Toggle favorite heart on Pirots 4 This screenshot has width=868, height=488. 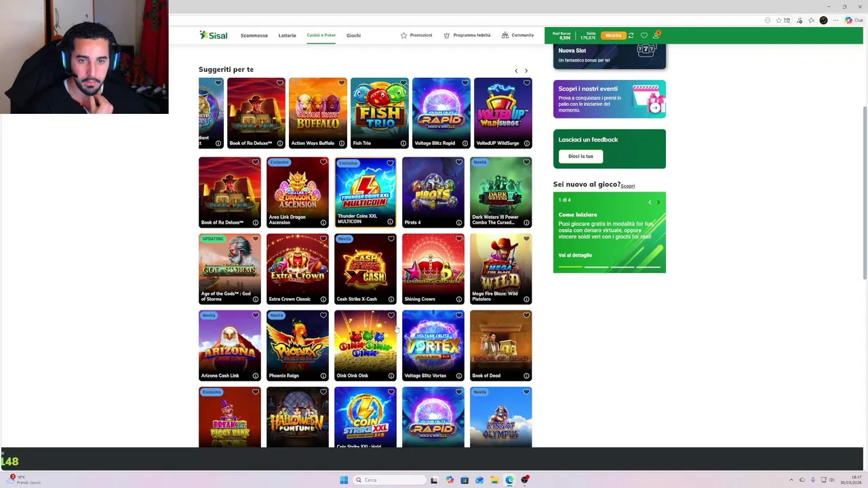[x=458, y=162]
